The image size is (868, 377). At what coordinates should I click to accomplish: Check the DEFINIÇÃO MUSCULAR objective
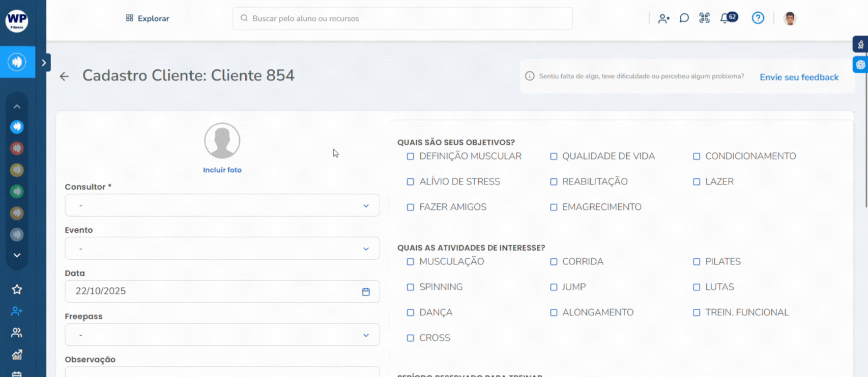click(x=411, y=156)
